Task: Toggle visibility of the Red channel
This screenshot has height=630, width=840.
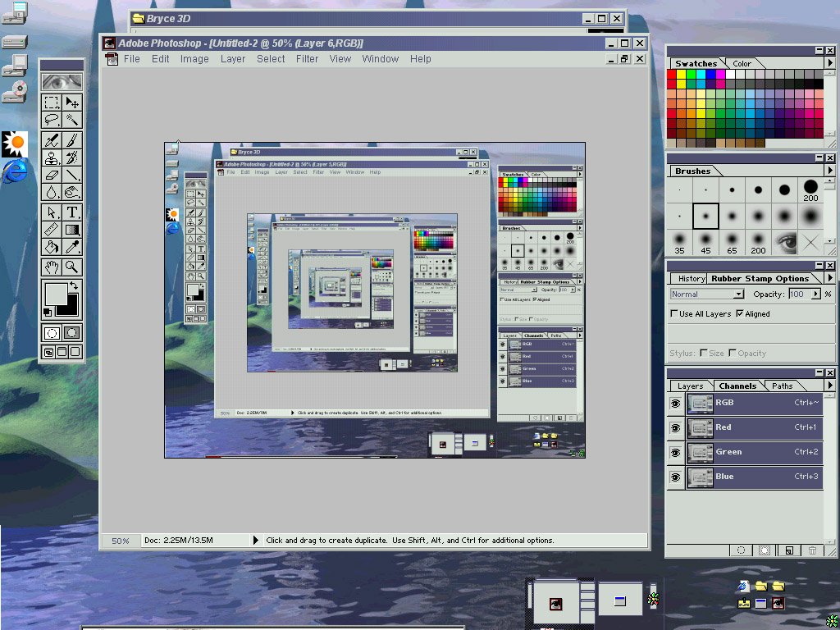Action: pyautogui.click(x=676, y=427)
